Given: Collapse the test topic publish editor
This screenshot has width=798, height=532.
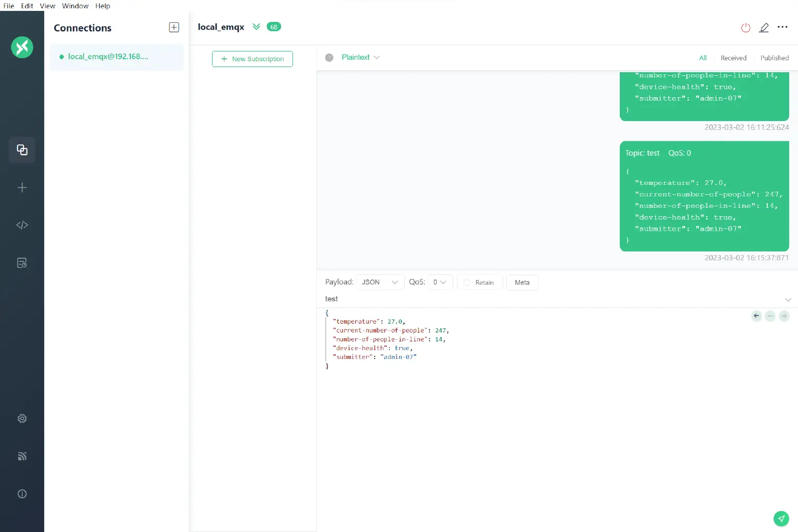Looking at the screenshot, I should [x=788, y=300].
